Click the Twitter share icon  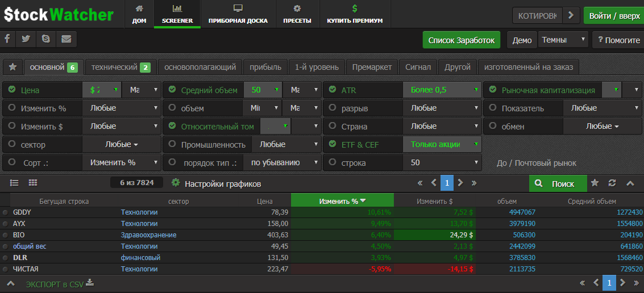[26, 39]
